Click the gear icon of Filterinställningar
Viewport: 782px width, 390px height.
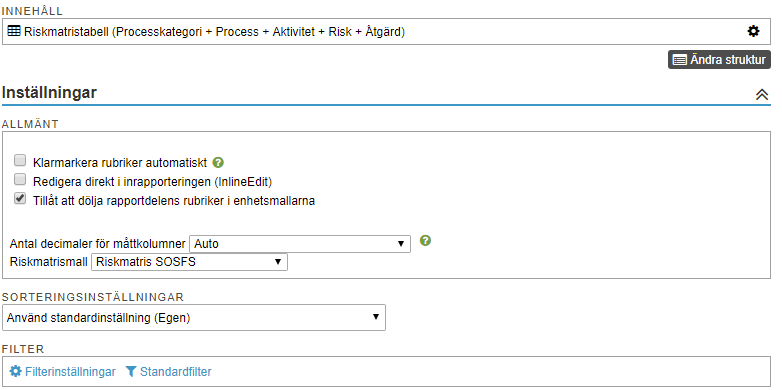(15, 372)
